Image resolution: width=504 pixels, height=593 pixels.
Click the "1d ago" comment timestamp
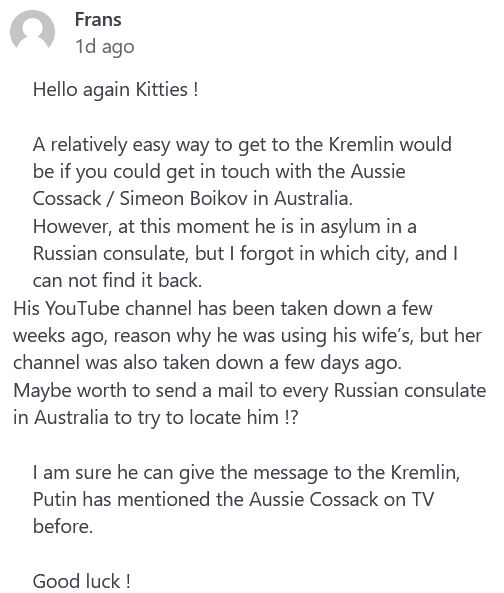pos(105,47)
